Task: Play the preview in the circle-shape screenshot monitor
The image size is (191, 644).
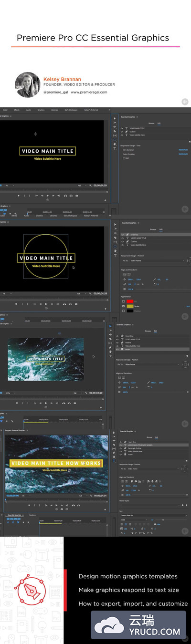Action: pos(46,304)
